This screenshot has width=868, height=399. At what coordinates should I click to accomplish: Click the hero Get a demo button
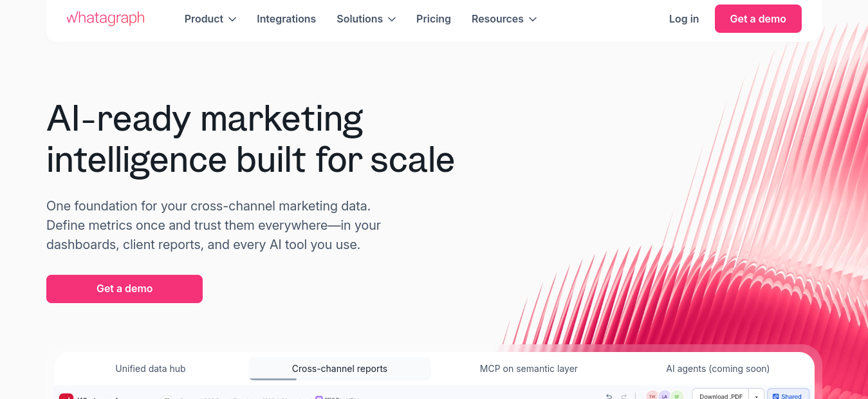(124, 289)
